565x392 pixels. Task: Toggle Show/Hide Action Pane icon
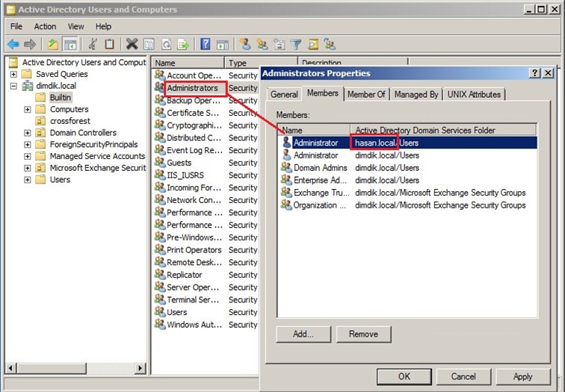[x=222, y=44]
